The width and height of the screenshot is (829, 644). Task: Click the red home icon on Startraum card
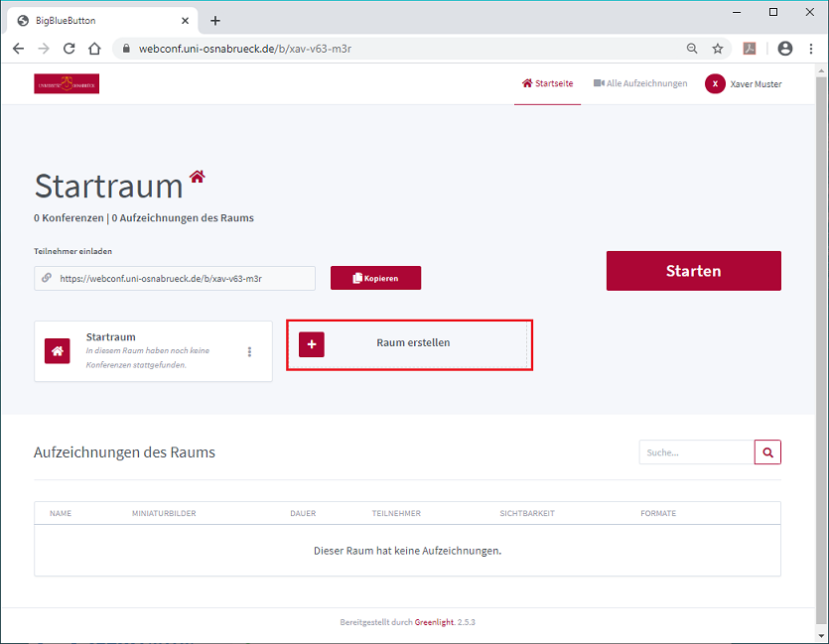[58, 351]
